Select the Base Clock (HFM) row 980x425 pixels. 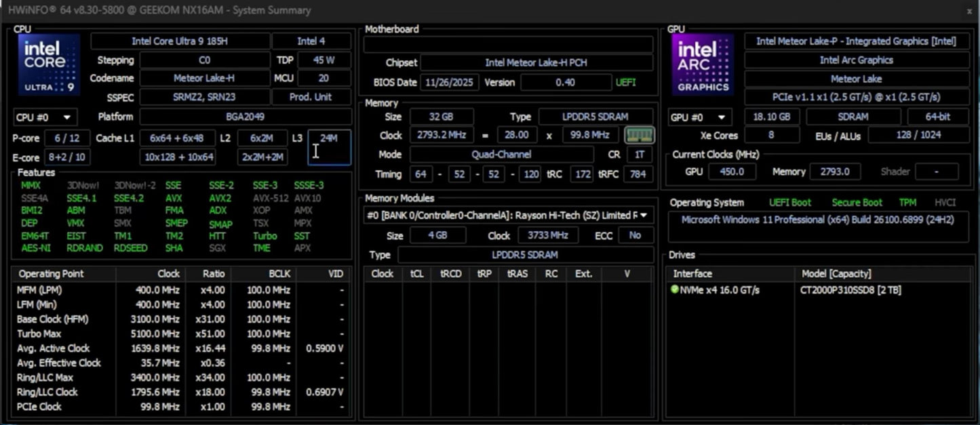pos(180,319)
